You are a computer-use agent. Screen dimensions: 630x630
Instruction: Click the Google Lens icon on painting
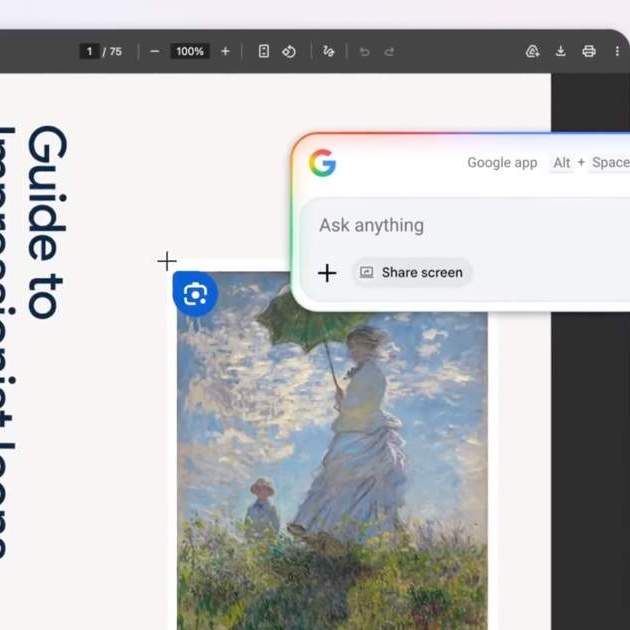[x=195, y=293]
